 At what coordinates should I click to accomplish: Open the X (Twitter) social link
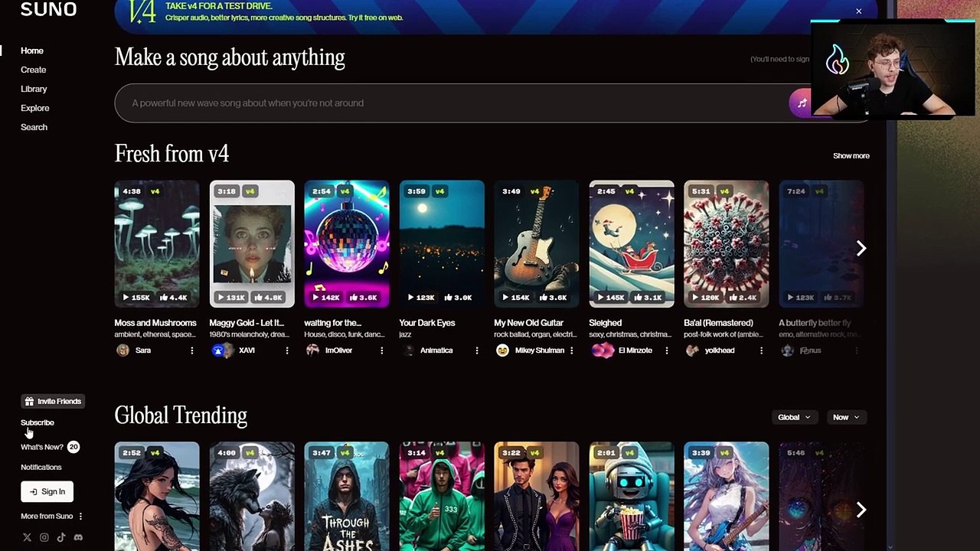(x=27, y=537)
